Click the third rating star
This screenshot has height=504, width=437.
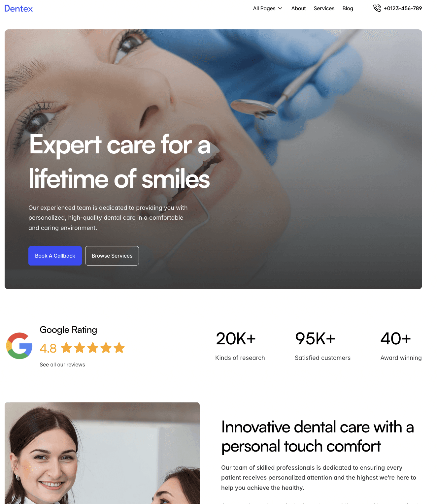pyautogui.click(x=93, y=348)
